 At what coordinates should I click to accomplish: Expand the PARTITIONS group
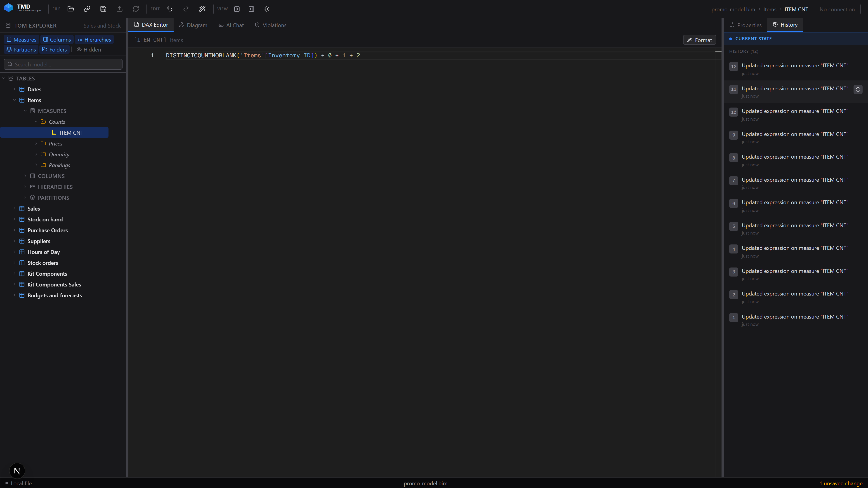point(25,198)
